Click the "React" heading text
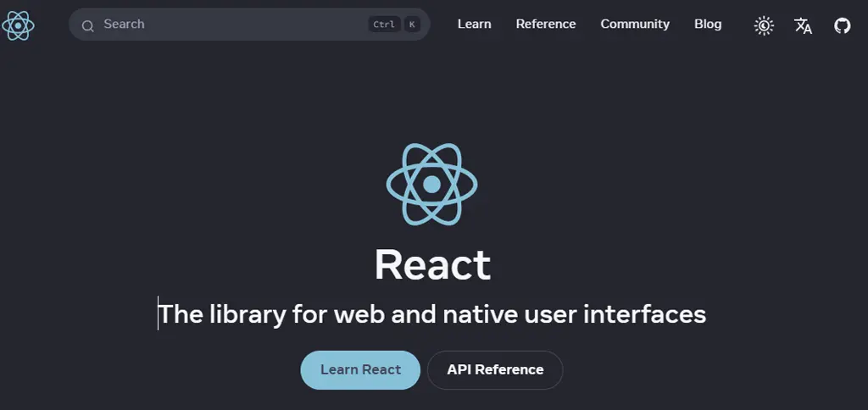Image resolution: width=868 pixels, height=410 pixels. tap(433, 265)
